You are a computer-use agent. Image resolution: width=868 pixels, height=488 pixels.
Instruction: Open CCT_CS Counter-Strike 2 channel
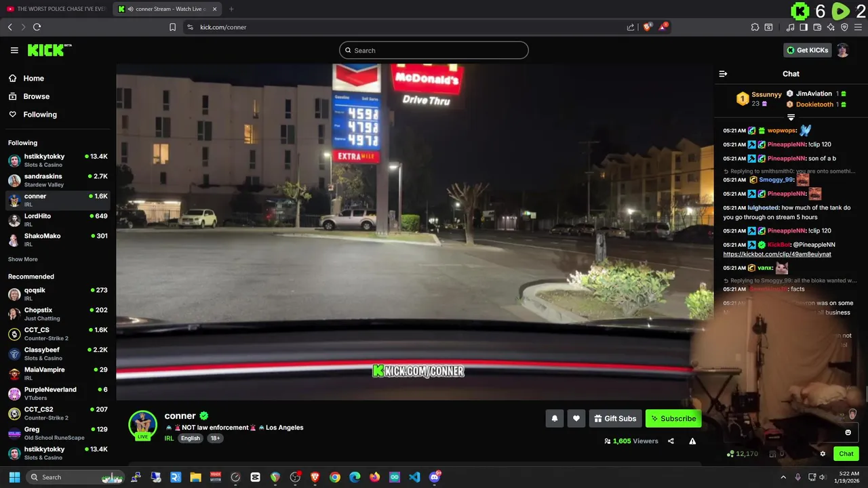[x=58, y=333]
